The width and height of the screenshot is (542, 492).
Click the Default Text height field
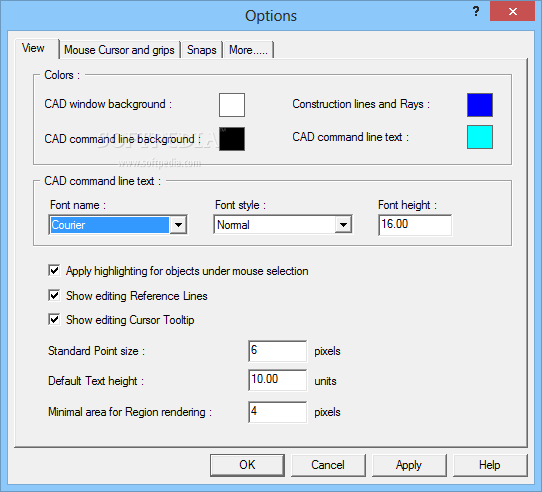(277, 380)
